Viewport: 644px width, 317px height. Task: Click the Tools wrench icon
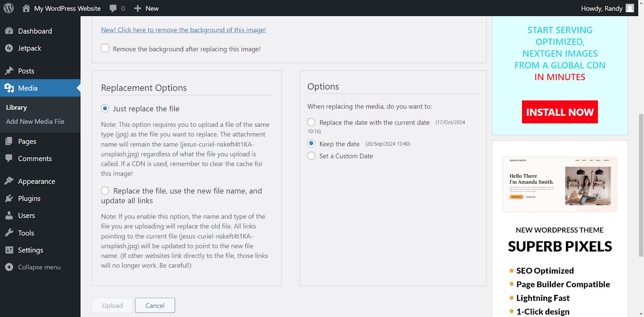9,233
